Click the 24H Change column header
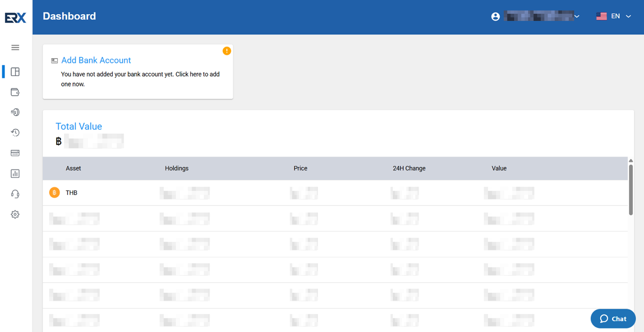 tap(409, 168)
